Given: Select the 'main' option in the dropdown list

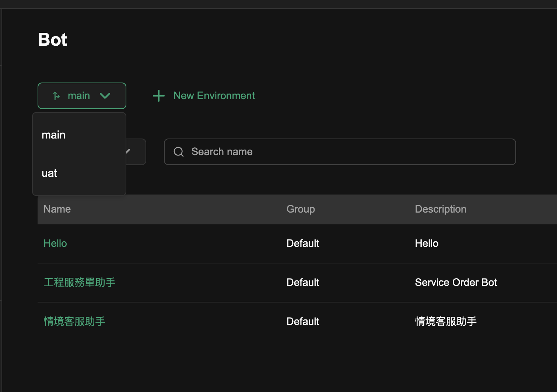Looking at the screenshot, I should click(54, 135).
